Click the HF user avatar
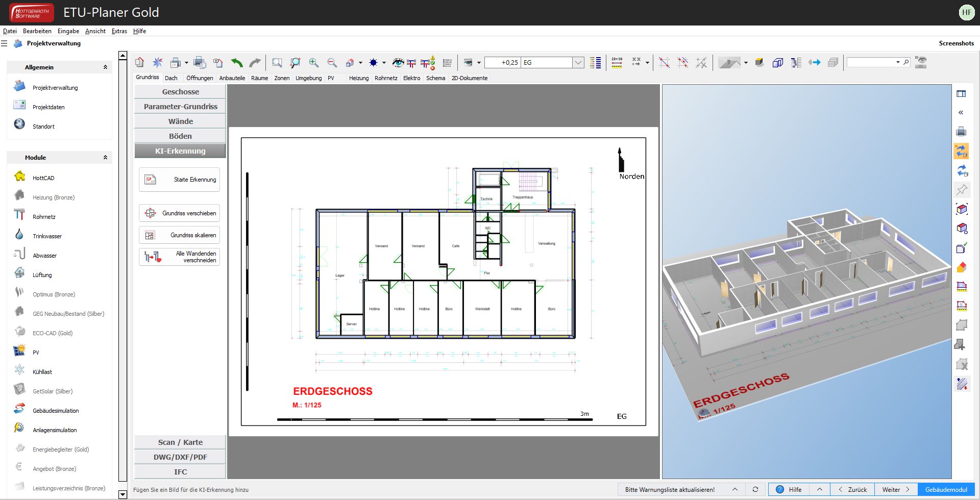980x500 pixels. pyautogui.click(x=966, y=12)
